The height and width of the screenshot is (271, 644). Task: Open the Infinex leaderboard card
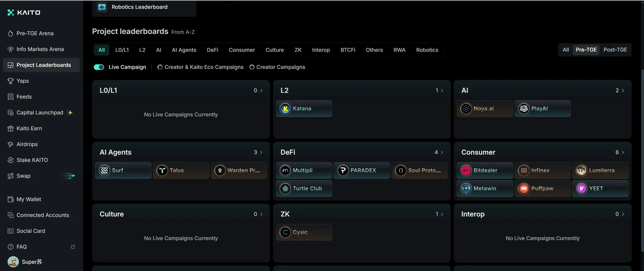click(x=543, y=170)
